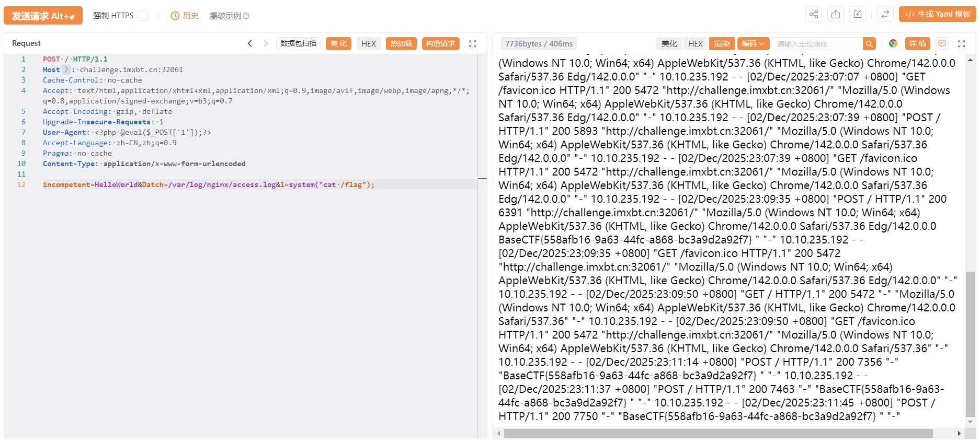
Task: Click the 热加载 hot reload button
Action: click(401, 43)
